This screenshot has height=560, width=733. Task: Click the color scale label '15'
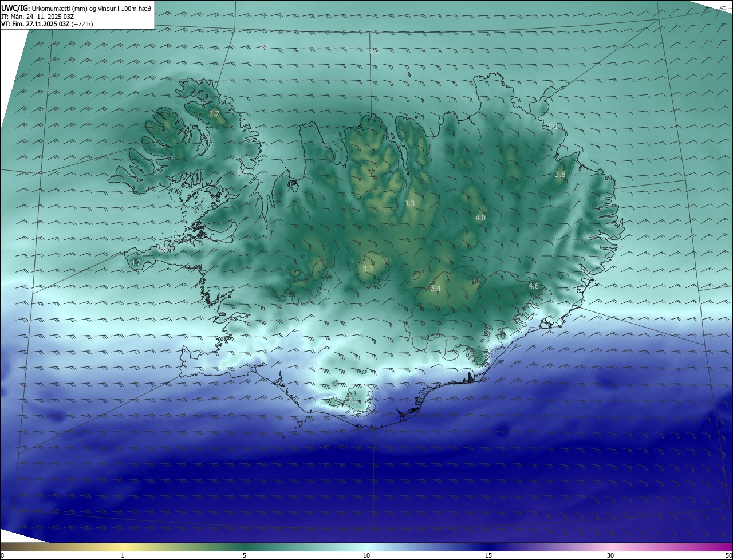click(488, 555)
